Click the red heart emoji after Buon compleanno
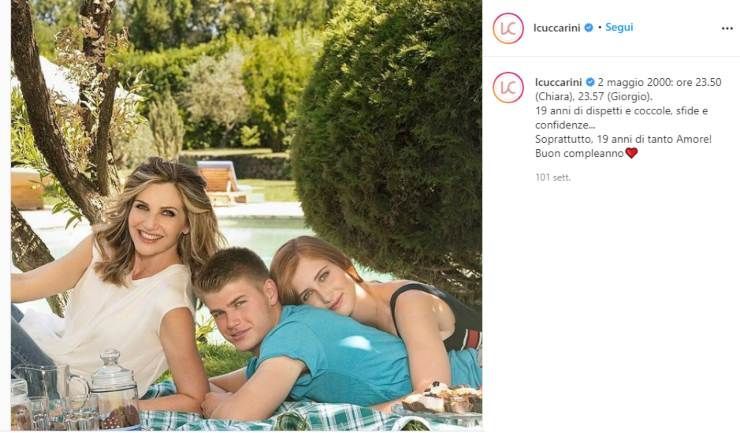 (631, 153)
